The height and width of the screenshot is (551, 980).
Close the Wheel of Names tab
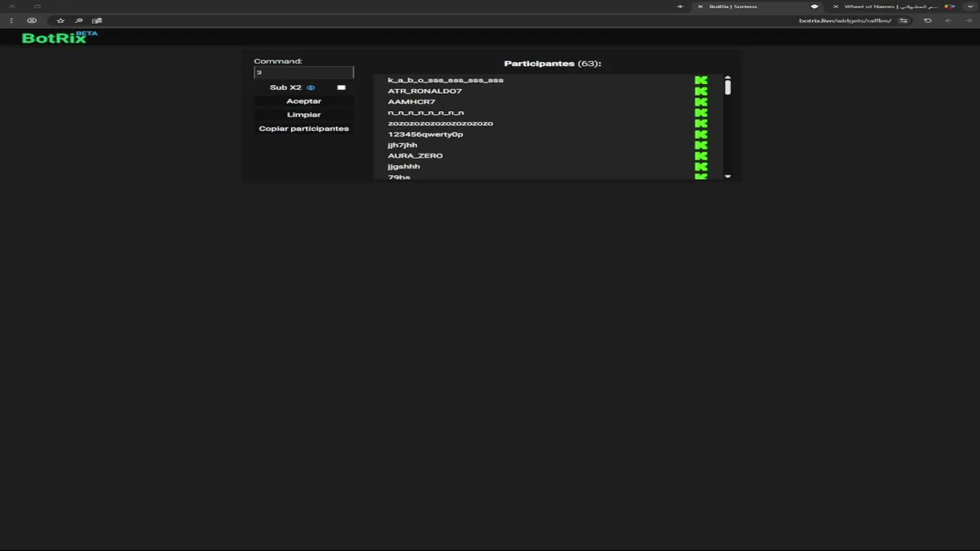click(x=835, y=7)
